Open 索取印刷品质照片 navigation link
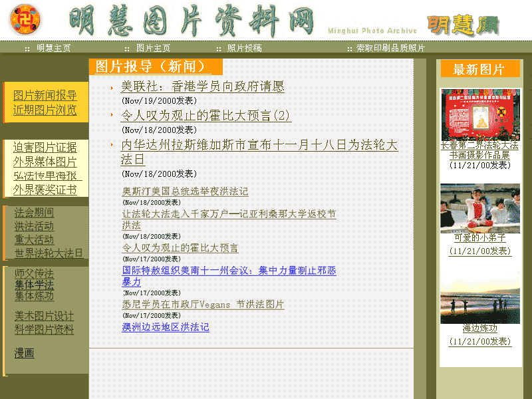Viewport: 532px width, 399px height. [x=390, y=48]
